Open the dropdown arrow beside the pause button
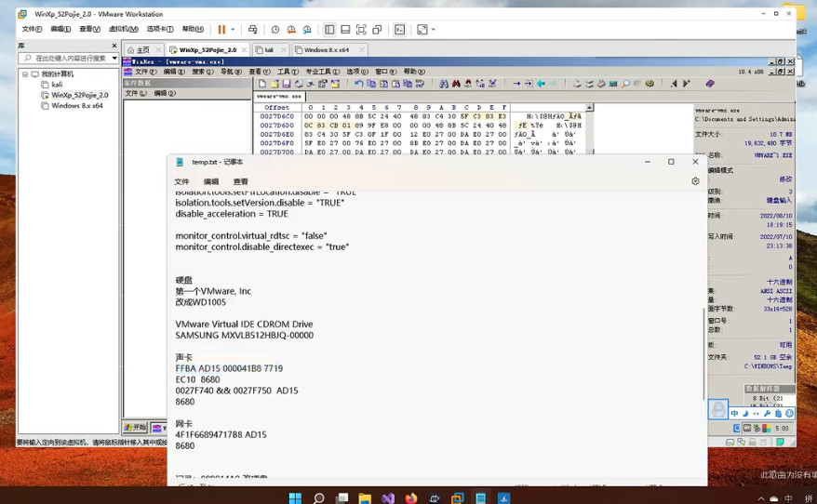This screenshot has height=504, width=817. (233, 30)
